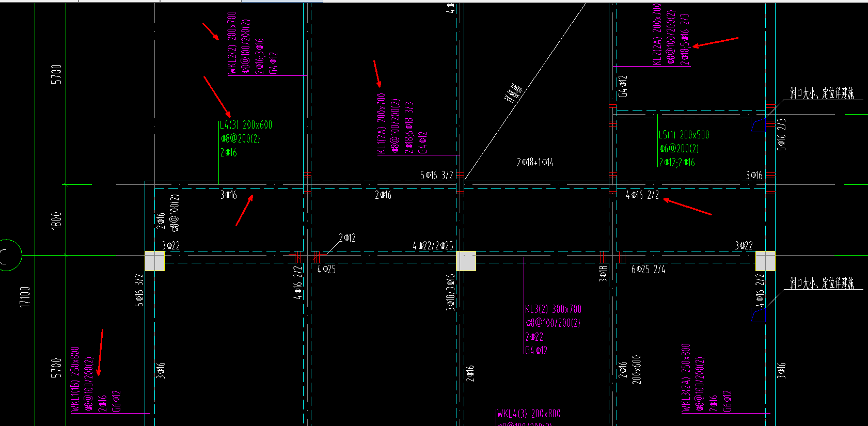Click the rotated '3Φ18' rebar text
The image size is (868, 426).
tap(603, 273)
